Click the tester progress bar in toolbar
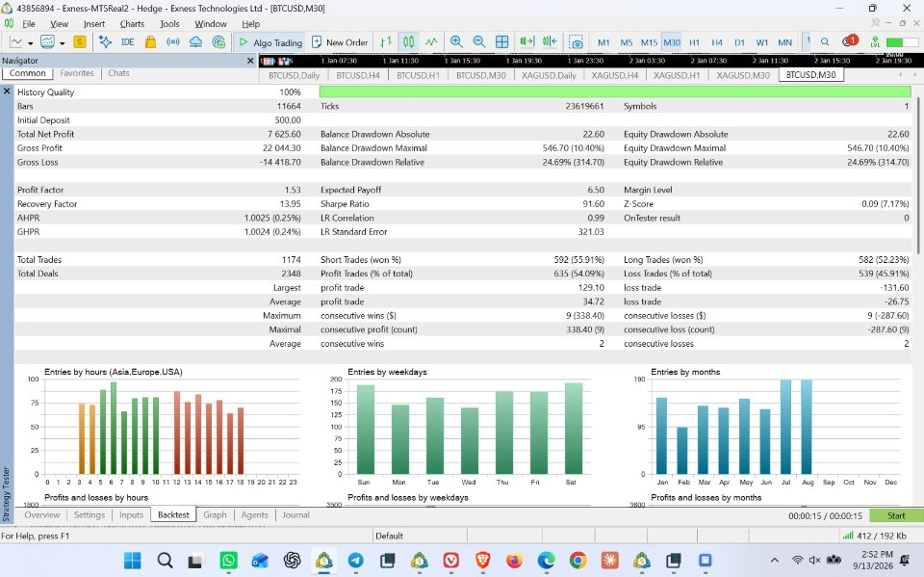 click(x=902, y=42)
